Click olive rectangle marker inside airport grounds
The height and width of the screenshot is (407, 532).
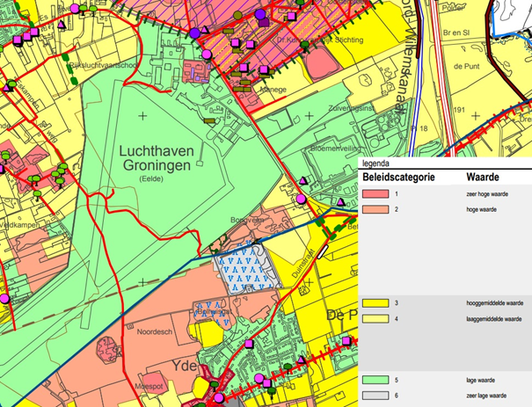(x=209, y=120)
